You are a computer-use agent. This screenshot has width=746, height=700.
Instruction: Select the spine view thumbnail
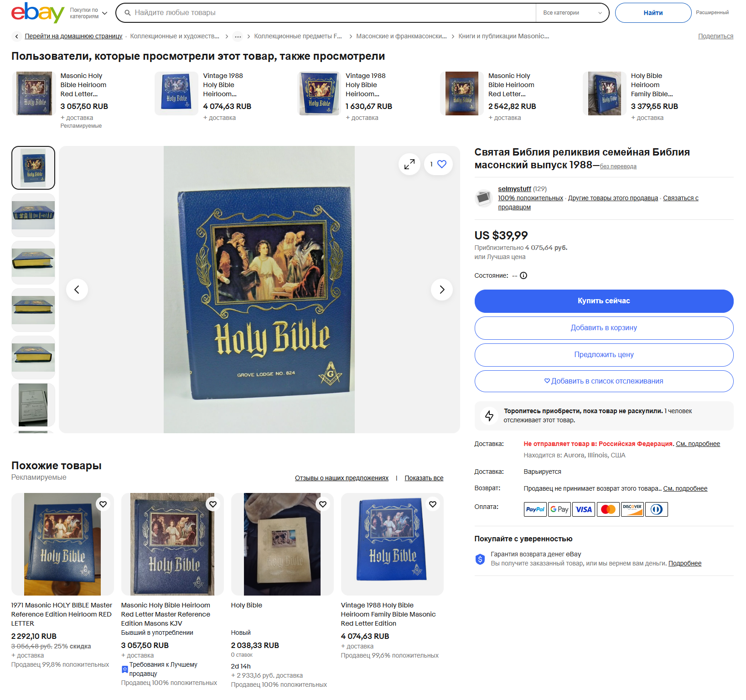(x=33, y=215)
